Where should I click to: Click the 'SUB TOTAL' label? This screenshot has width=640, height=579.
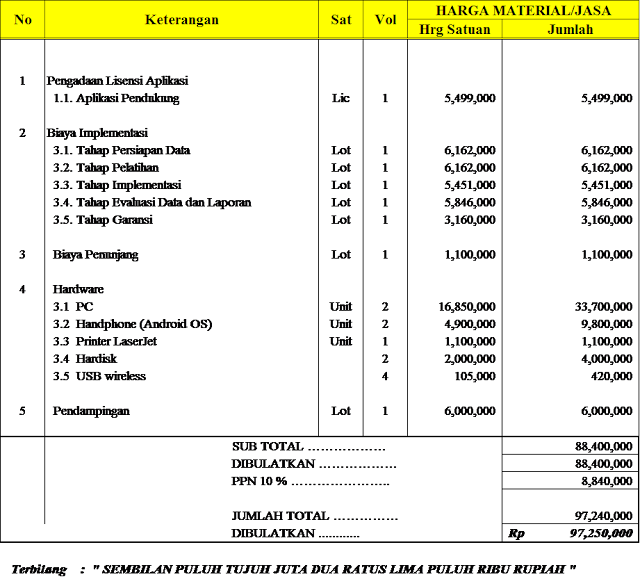point(268,447)
